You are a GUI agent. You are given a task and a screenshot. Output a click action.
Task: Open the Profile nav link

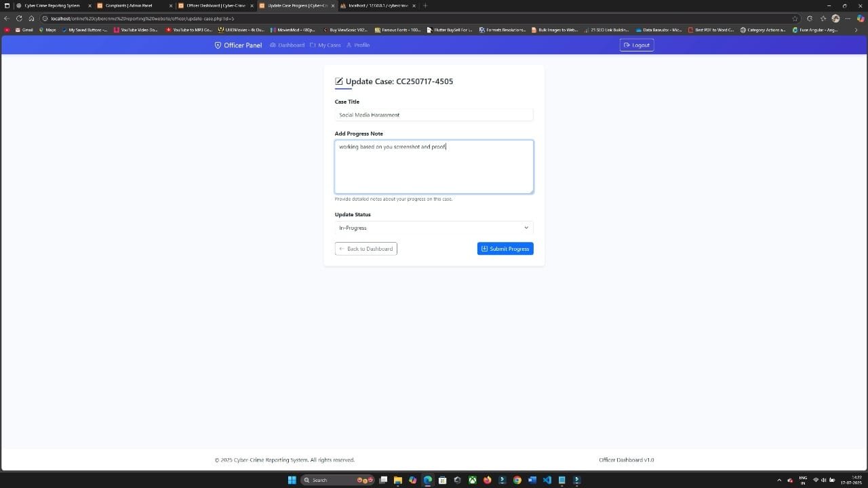tap(358, 45)
